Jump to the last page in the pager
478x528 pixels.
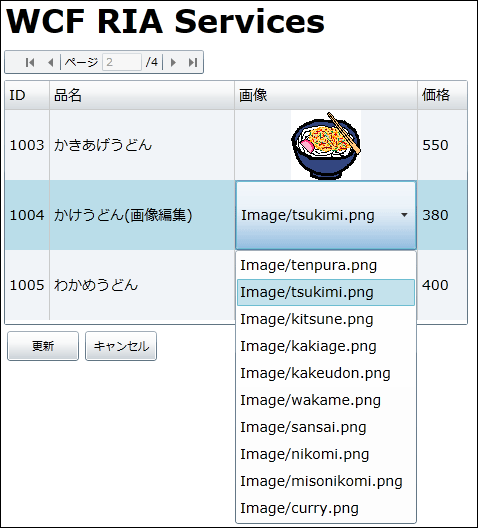(193, 62)
